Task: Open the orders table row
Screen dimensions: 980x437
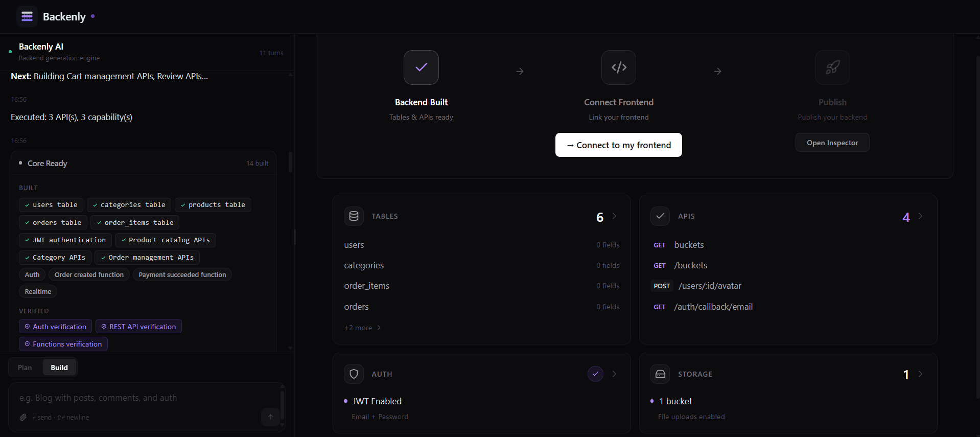Action: point(481,307)
